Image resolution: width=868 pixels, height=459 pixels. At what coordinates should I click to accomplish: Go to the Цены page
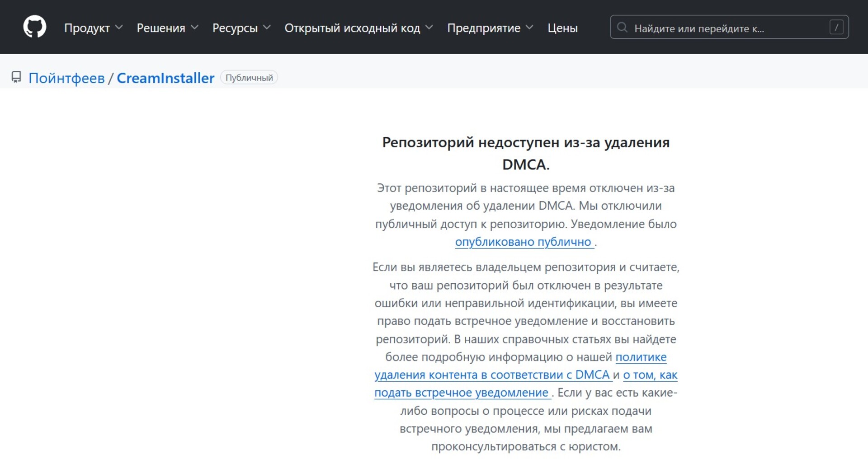[562, 28]
